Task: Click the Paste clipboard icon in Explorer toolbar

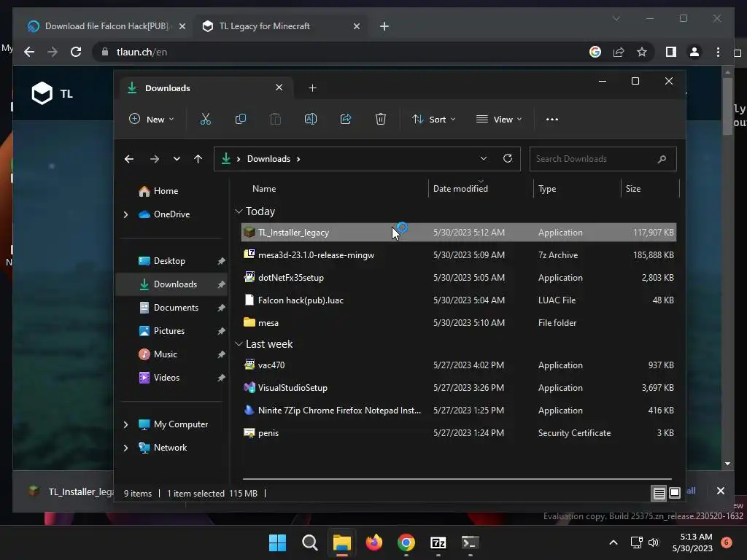Action: pos(275,119)
